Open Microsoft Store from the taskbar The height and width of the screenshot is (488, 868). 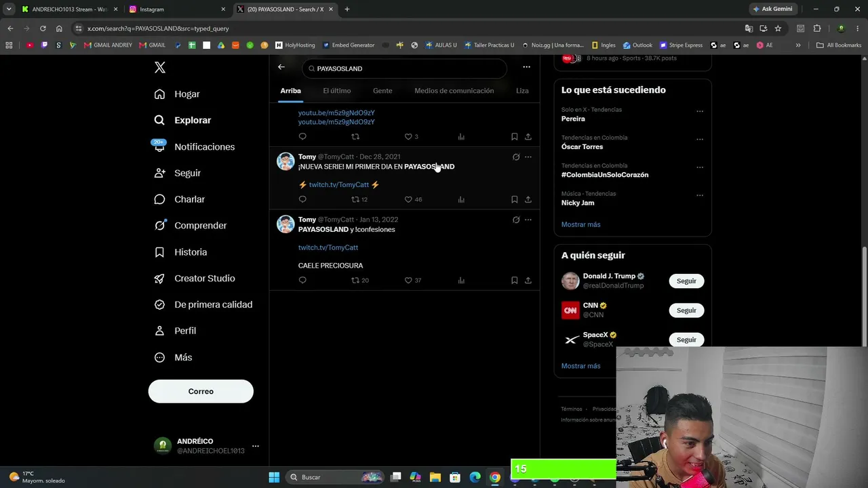coord(455,477)
